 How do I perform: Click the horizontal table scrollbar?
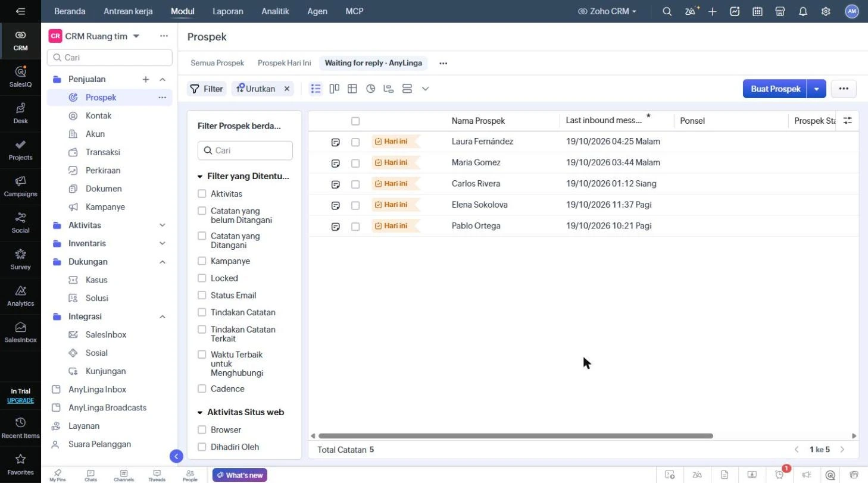(x=516, y=436)
